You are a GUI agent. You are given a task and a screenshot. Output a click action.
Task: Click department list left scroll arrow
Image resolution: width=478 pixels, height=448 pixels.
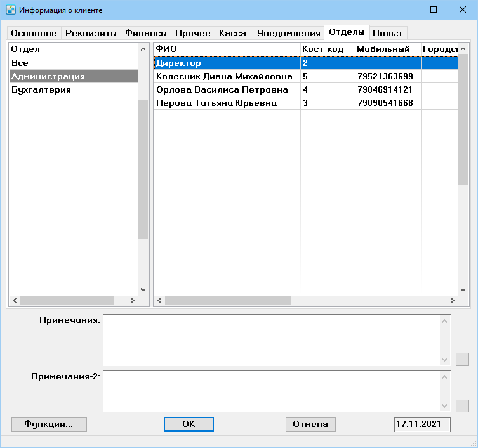(15, 300)
